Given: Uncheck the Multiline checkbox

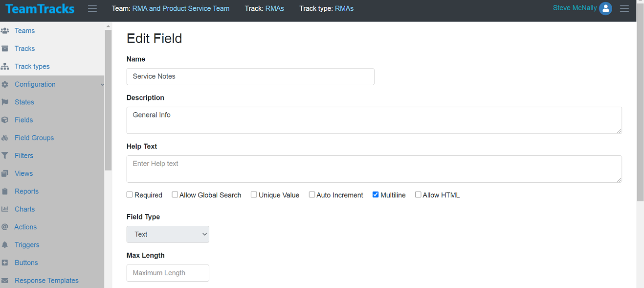Looking at the screenshot, I should coord(376,194).
